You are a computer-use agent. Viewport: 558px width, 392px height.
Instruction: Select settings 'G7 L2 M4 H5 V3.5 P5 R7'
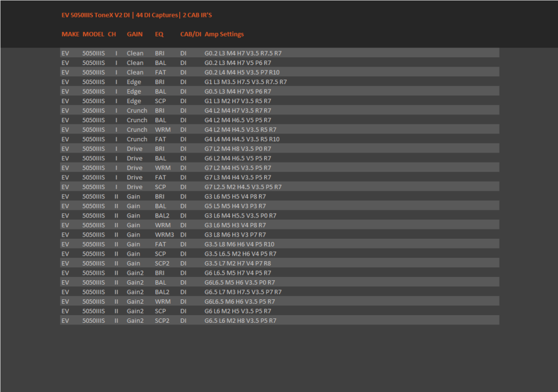pyautogui.click(x=238, y=168)
